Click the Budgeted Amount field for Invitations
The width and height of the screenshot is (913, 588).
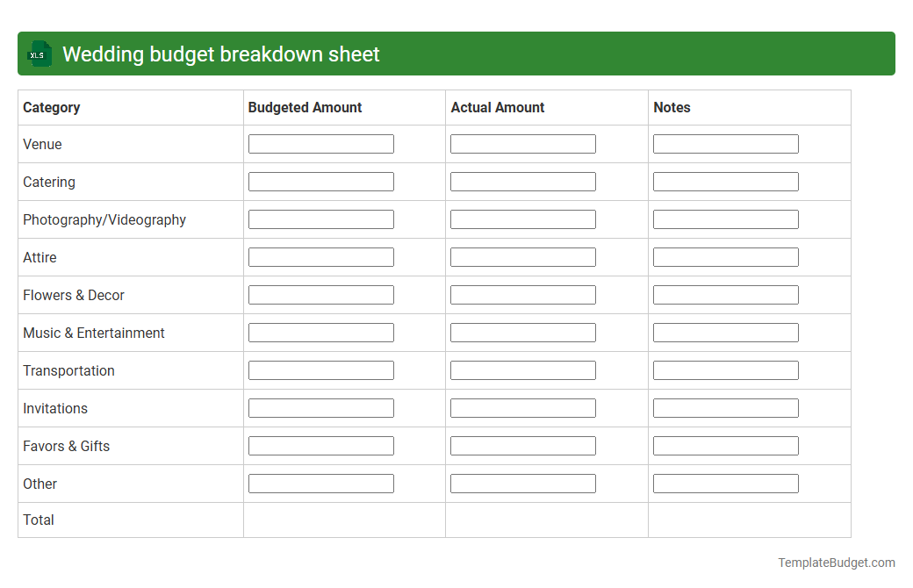tap(320, 407)
